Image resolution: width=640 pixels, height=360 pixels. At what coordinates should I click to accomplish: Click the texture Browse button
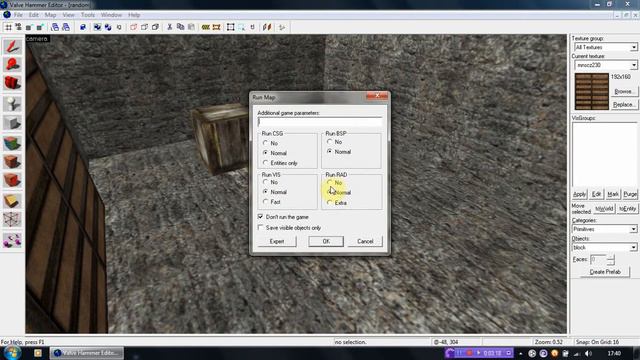pyautogui.click(x=623, y=91)
